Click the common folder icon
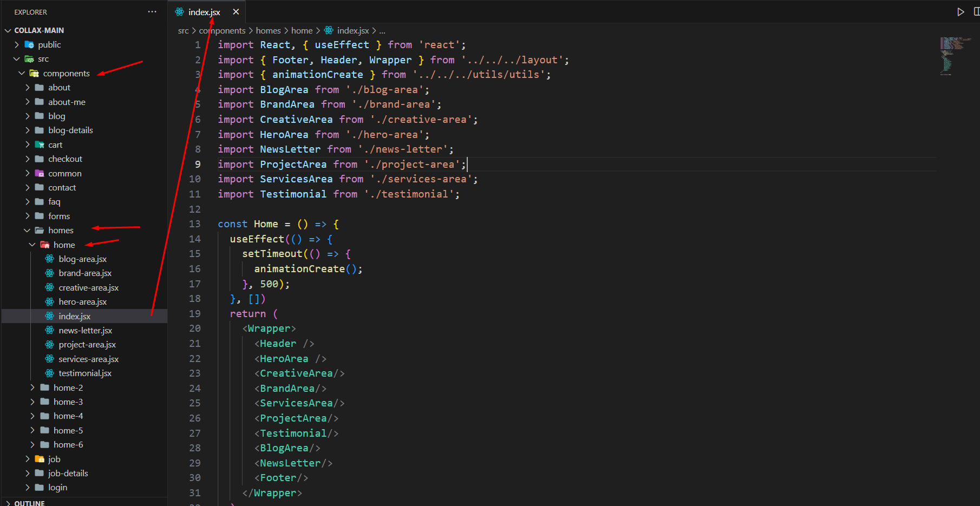Screen dimensions: 980x506 pos(40,174)
